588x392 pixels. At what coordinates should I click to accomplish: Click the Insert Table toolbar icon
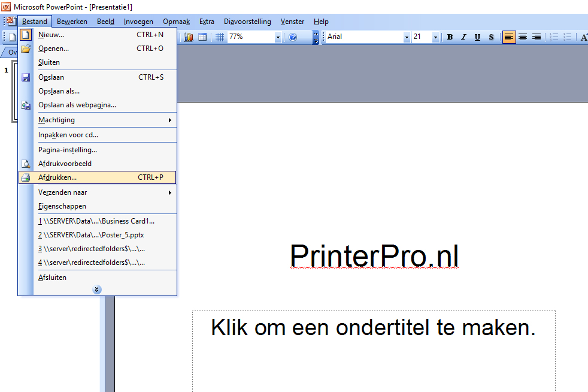point(202,37)
